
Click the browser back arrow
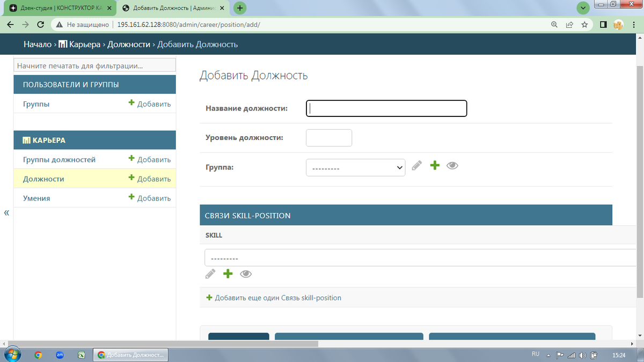(10, 25)
